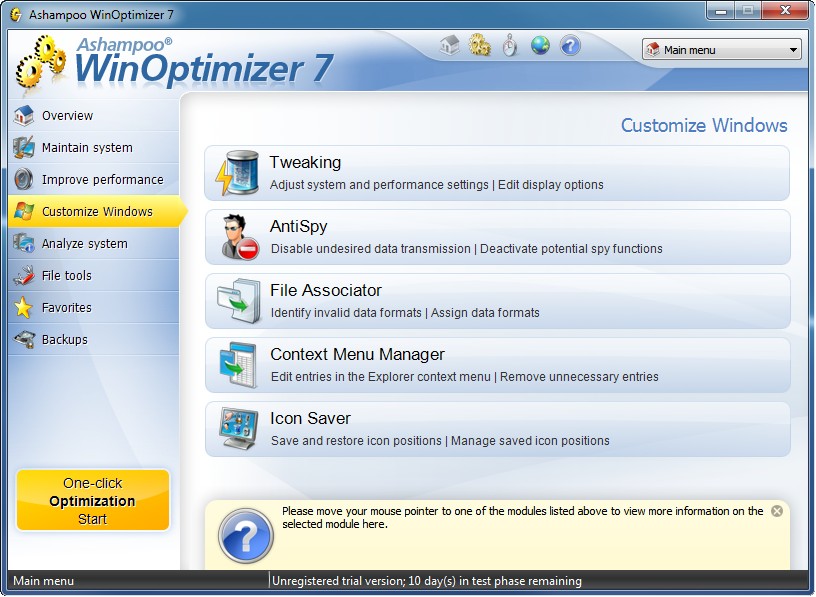Click the home icon in the top toolbar

(450, 46)
